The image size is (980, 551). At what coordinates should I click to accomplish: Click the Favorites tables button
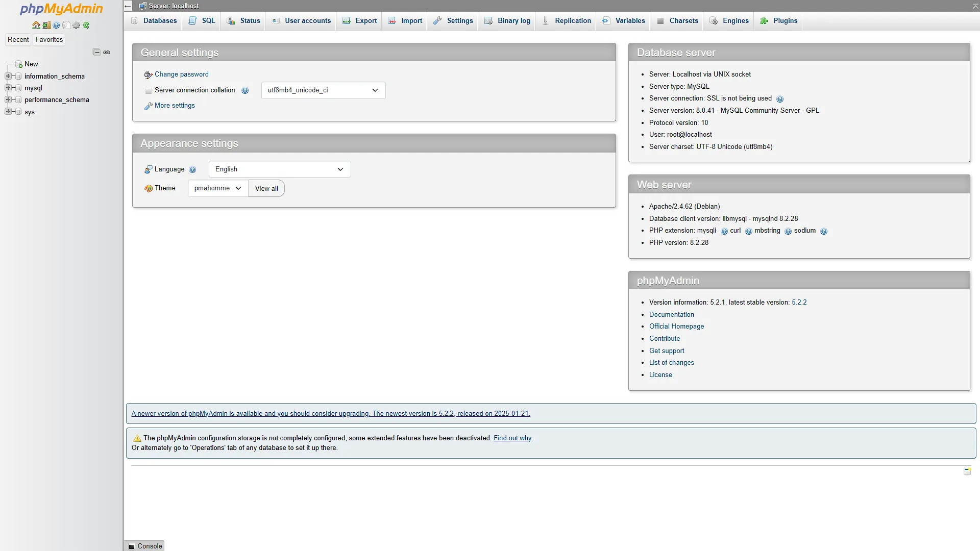[49, 40]
